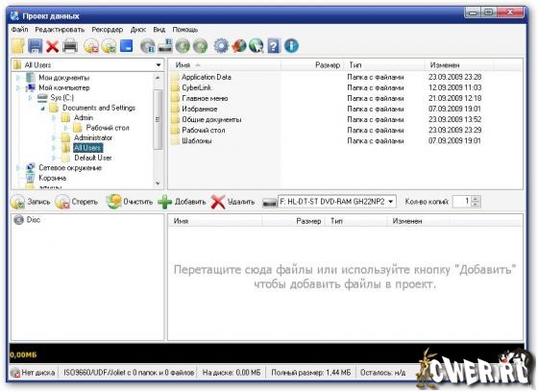Click the Полный размер: 1,44 МБ status entry
This screenshot has height=392, width=538.
point(311,373)
